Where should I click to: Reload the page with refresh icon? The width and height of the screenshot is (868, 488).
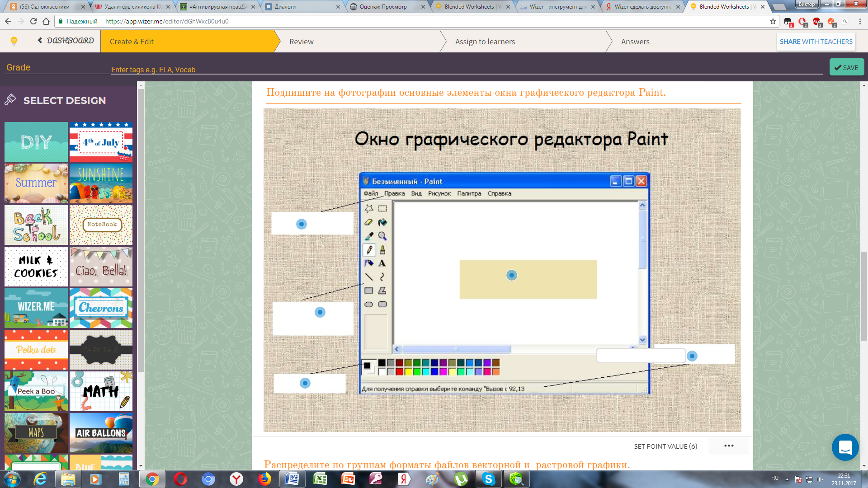pyautogui.click(x=33, y=21)
